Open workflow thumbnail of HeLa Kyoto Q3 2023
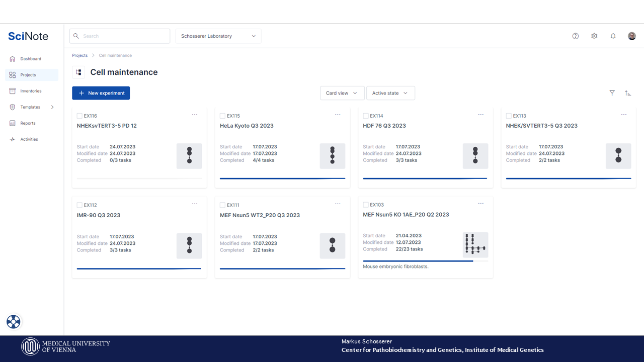The width and height of the screenshot is (644, 362). coord(333,156)
